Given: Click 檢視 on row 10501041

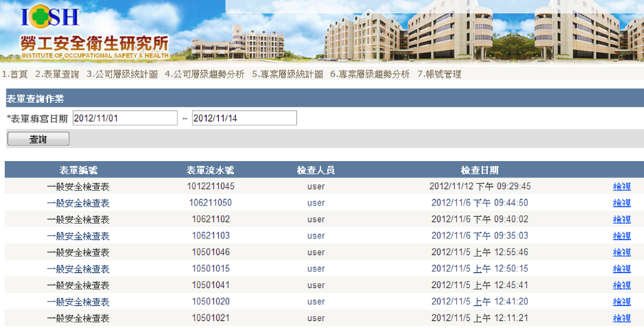Looking at the screenshot, I should [621, 285].
